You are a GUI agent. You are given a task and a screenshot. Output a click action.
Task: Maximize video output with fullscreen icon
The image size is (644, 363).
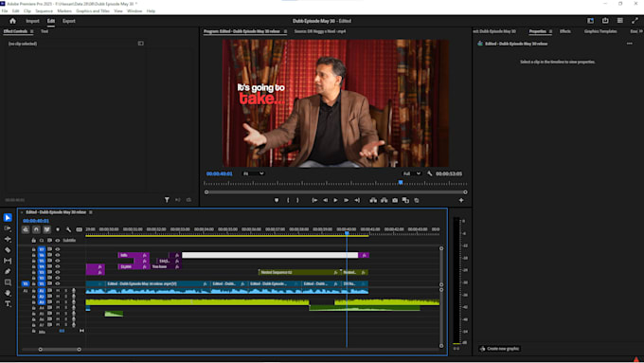(x=635, y=21)
